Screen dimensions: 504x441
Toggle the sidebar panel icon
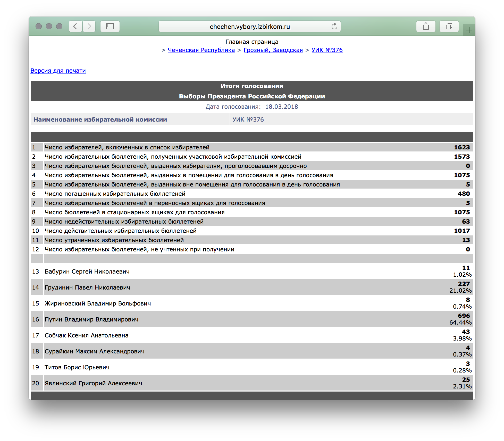click(x=110, y=26)
